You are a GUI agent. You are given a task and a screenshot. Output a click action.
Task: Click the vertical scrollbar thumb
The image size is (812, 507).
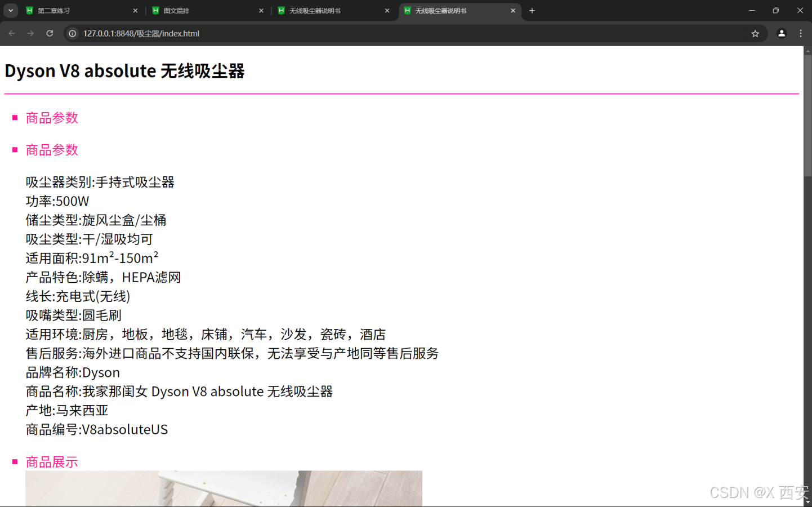807,115
